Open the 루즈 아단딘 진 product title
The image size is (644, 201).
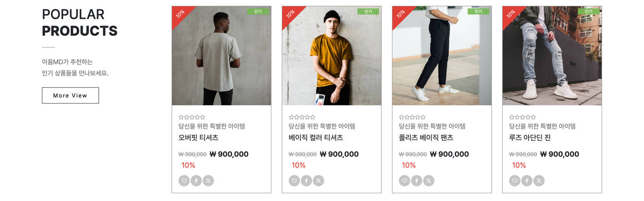coord(530,138)
